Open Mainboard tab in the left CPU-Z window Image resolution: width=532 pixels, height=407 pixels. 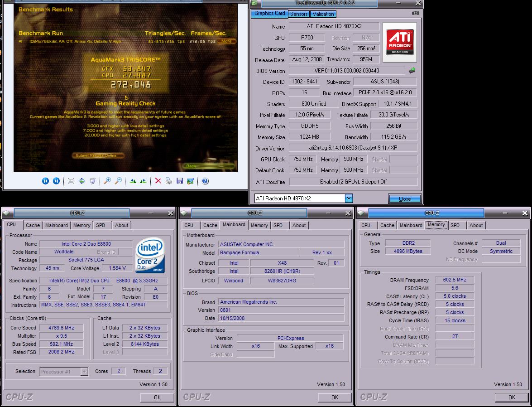57,225
